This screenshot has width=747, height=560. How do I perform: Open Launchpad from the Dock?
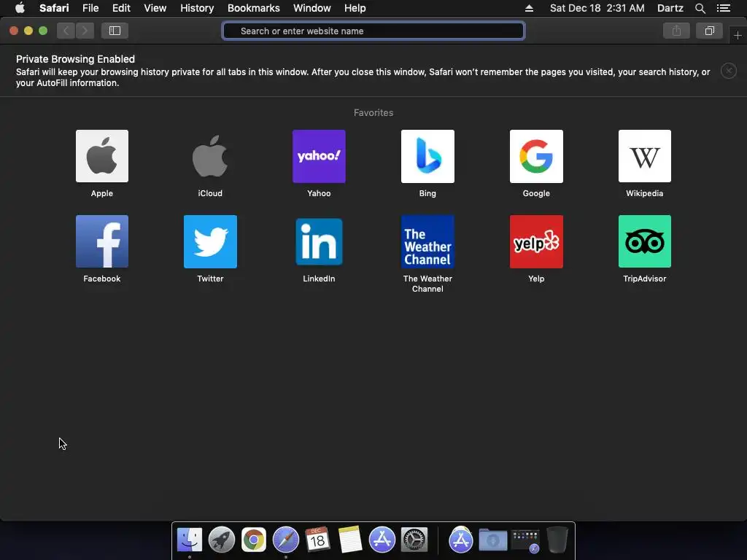pyautogui.click(x=222, y=540)
